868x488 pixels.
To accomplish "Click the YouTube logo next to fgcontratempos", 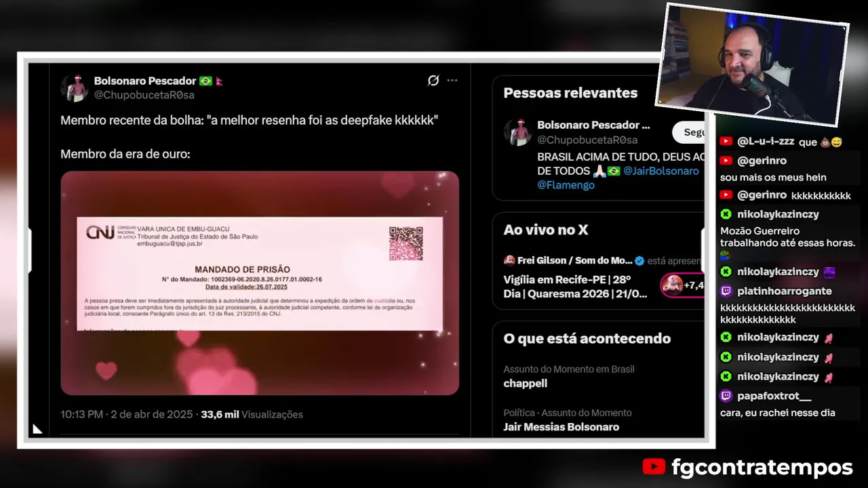I will pos(654,467).
